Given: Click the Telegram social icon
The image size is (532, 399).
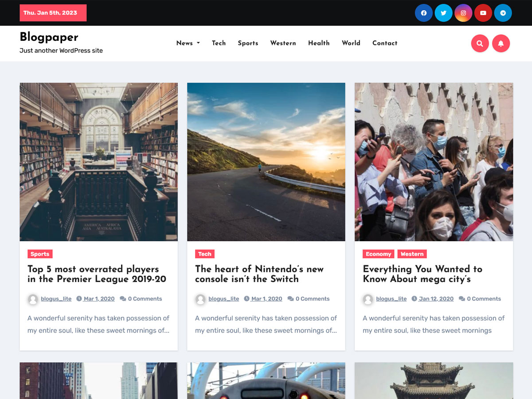Looking at the screenshot, I should (x=503, y=13).
